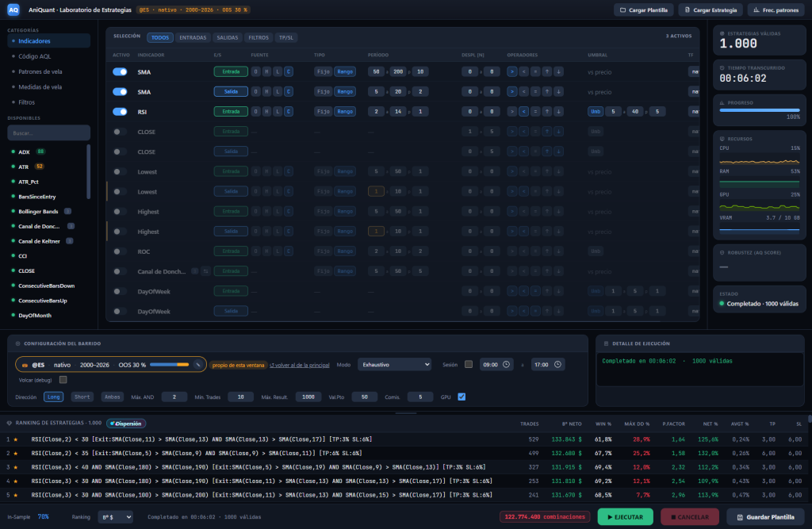Star the rank 5 strategy row

16,496
